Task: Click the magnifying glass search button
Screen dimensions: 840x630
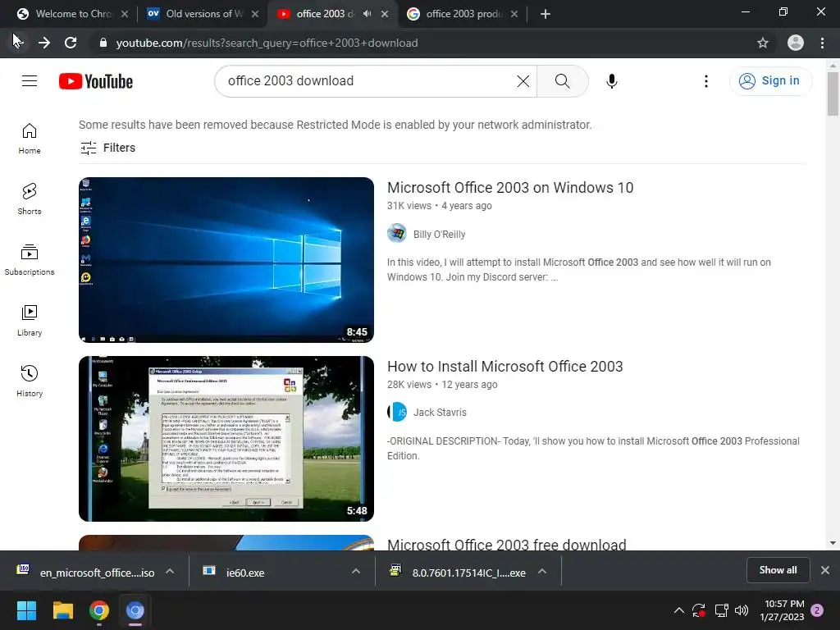Action: click(x=563, y=81)
